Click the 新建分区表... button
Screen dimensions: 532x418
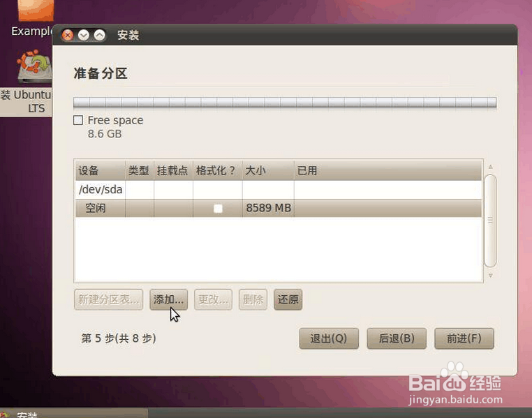coord(109,299)
